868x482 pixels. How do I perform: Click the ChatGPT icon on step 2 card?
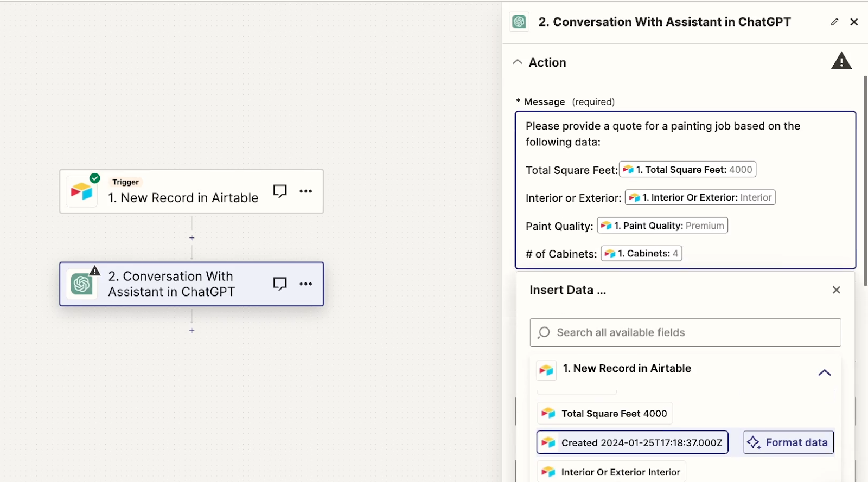pos(81,284)
